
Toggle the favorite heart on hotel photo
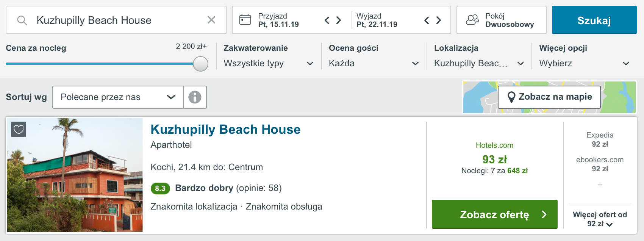pyautogui.click(x=19, y=130)
